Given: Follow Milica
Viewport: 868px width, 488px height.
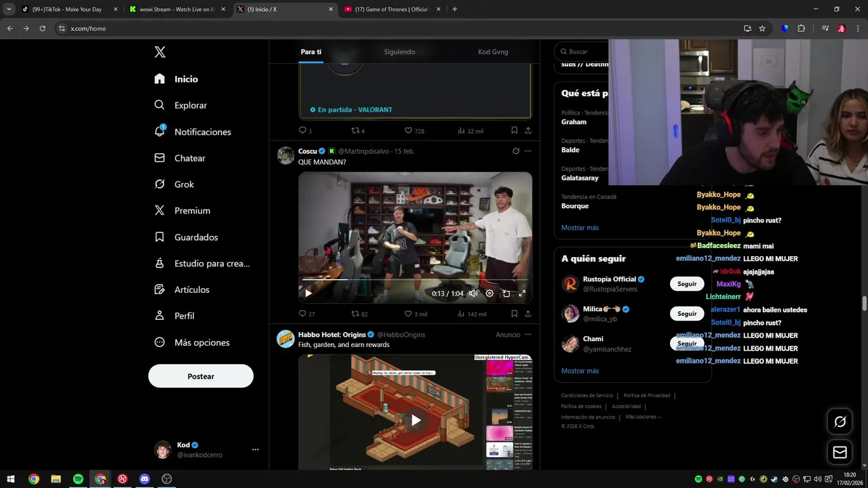Looking at the screenshot, I should click(687, 314).
